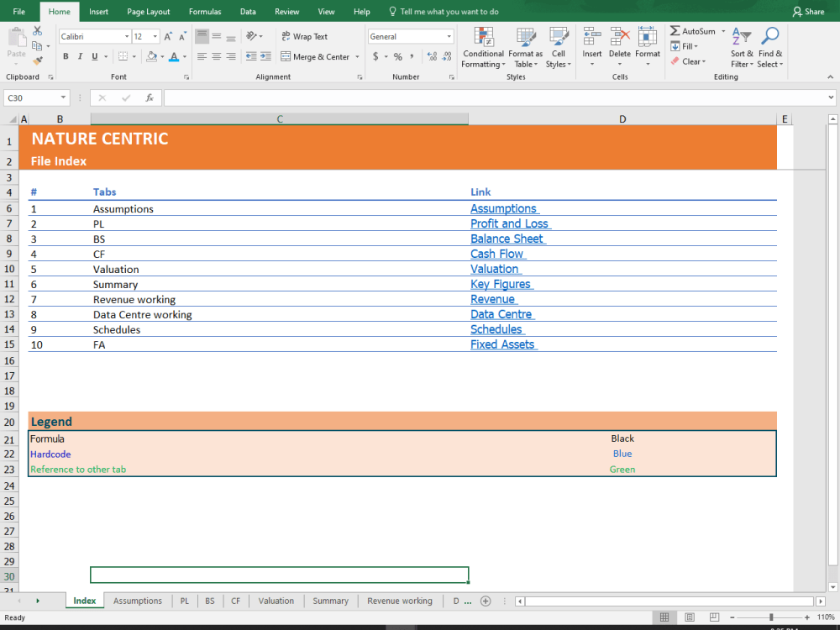
Task: Click the Format Painter brush icon
Action: [38, 61]
